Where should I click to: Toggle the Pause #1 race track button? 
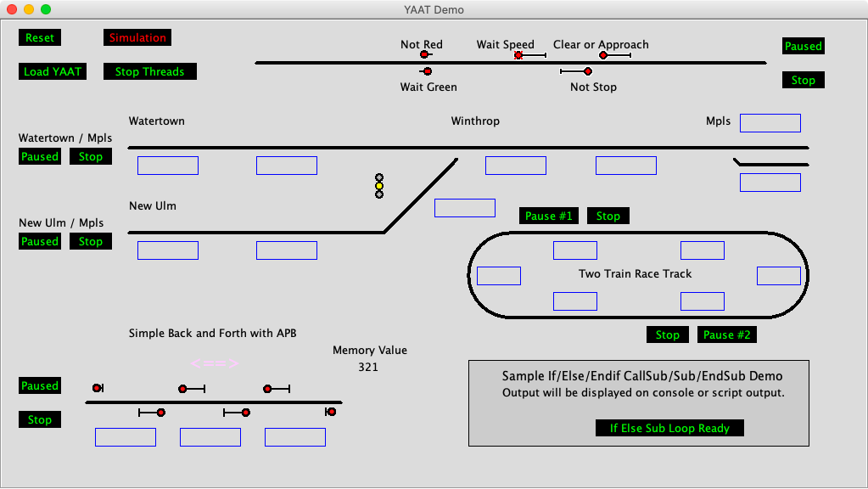(x=549, y=216)
